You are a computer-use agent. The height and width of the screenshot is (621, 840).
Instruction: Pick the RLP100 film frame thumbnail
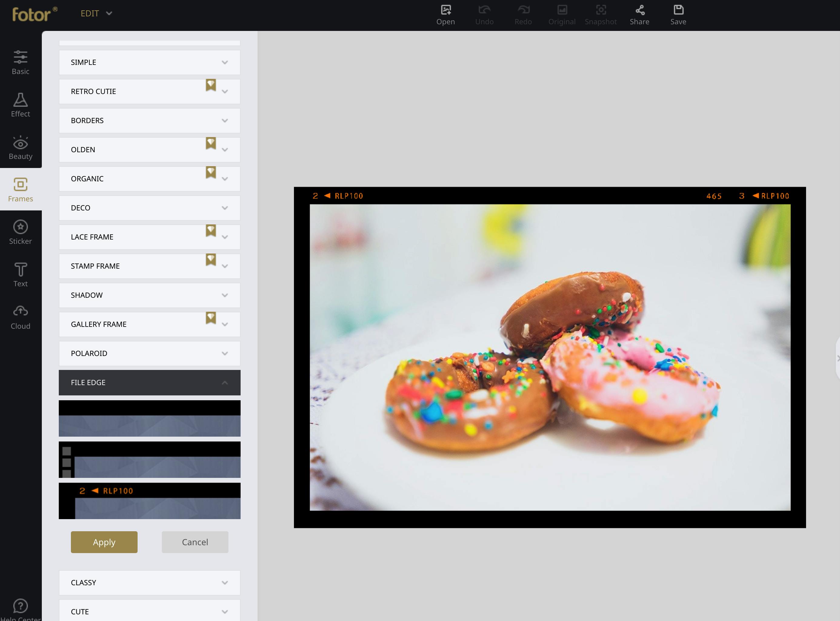point(149,501)
